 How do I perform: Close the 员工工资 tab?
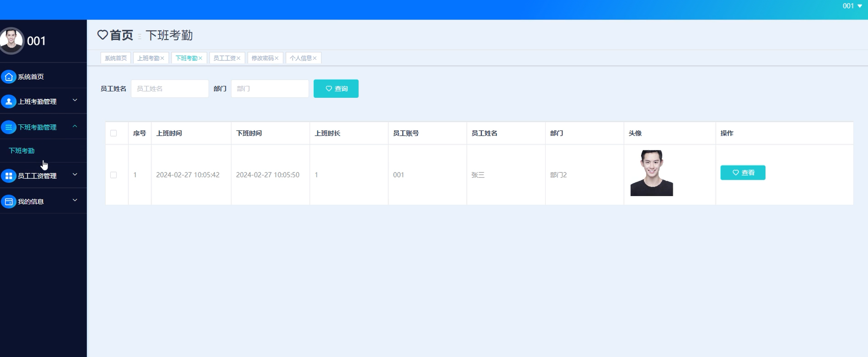pyautogui.click(x=238, y=58)
